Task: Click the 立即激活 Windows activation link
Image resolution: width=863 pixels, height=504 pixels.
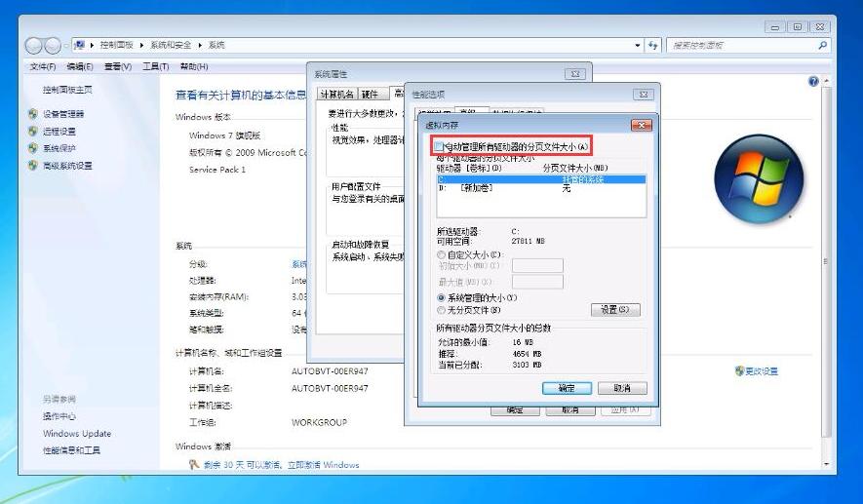Action: point(324,464)
